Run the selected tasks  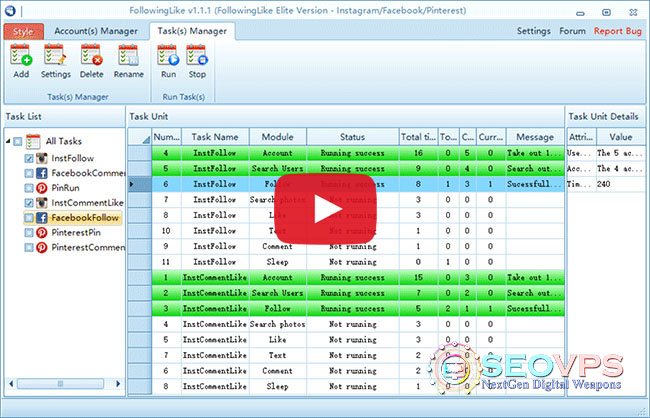pyautogui.click(x=168, y=55)
